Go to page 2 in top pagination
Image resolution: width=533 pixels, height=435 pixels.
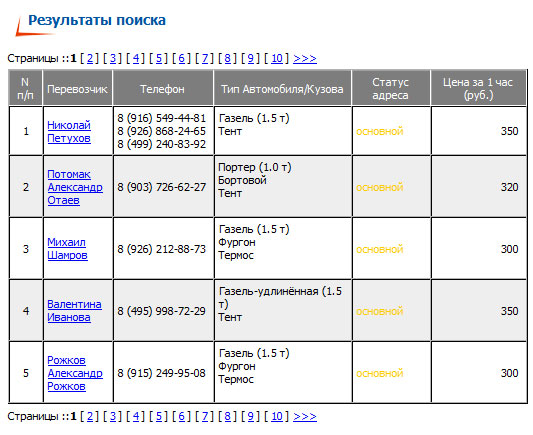pos(90,58)
